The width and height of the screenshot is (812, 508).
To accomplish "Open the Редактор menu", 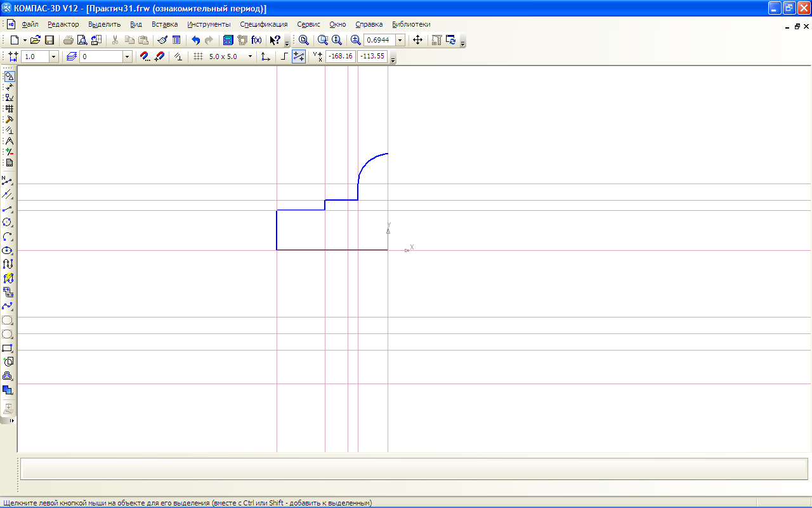I will tap(63, 24).
